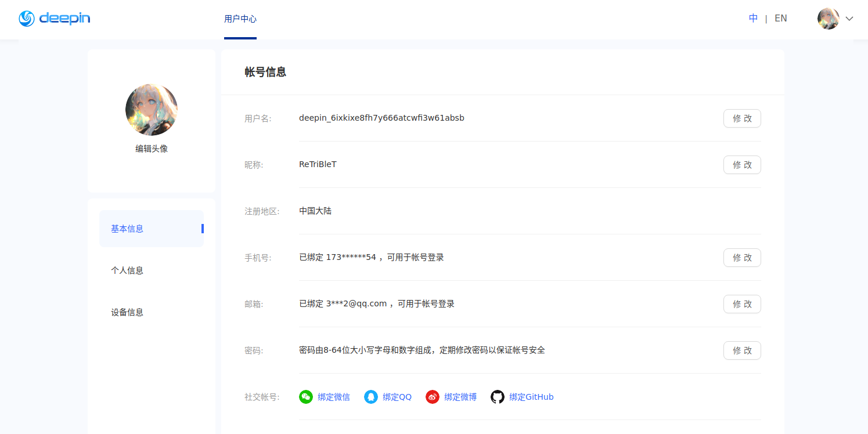Bind Weibo using the red Weibo icon

coord(432,397)
